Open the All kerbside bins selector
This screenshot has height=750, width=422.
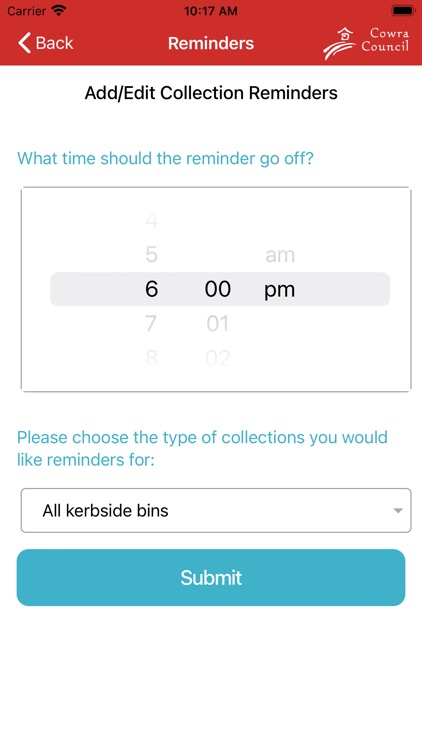pyautogui.click(x=216, y=510)
